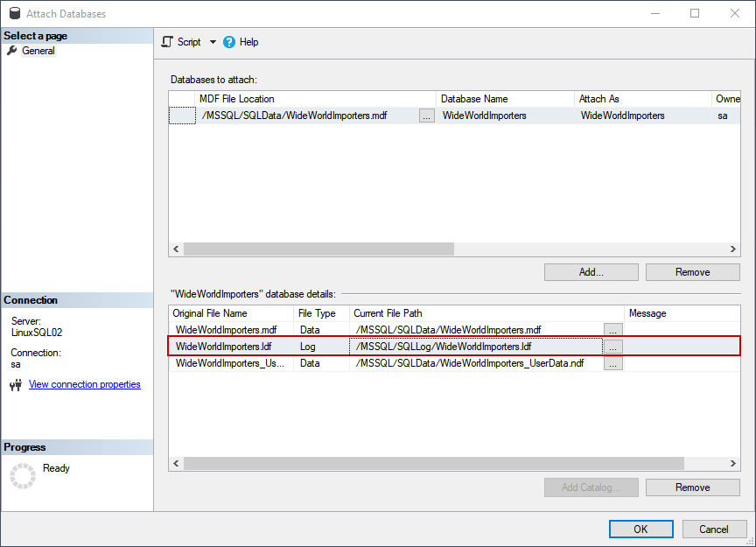Browse for the MDF File Location
Image resolution: width=756 pixels, height=547 pixels.
427,116
